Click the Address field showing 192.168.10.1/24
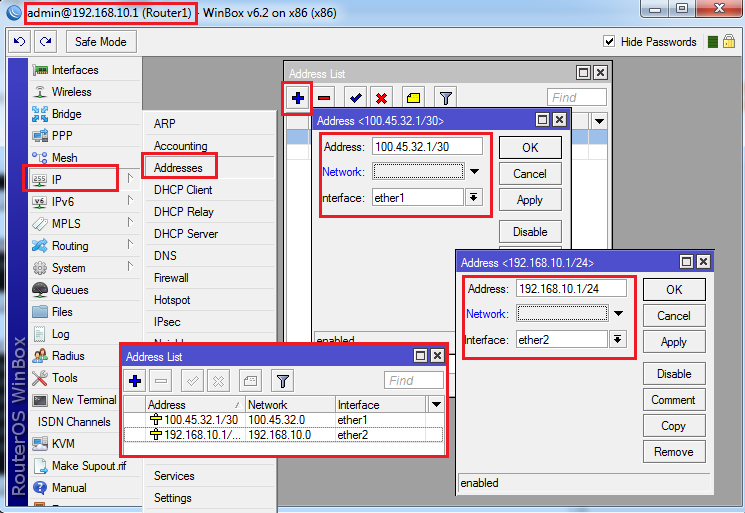745x513 pixels. 571,288
